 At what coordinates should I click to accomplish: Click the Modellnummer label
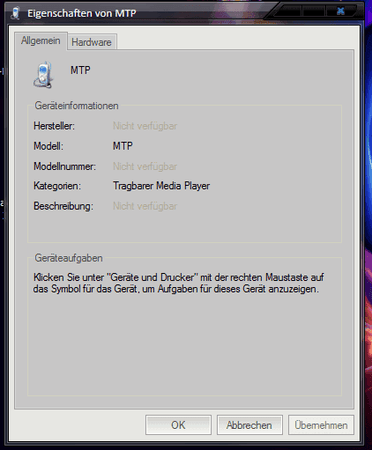65,166
